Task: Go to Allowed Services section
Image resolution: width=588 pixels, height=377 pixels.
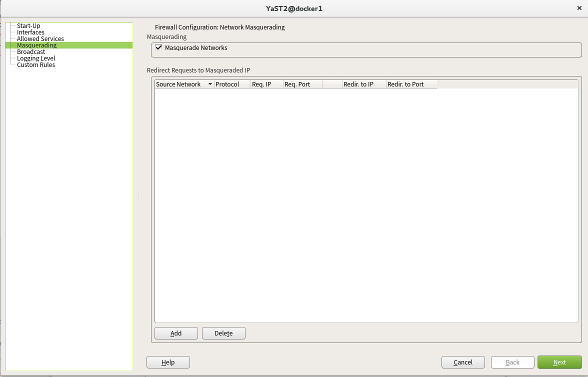Action: [x=40, y=38]
